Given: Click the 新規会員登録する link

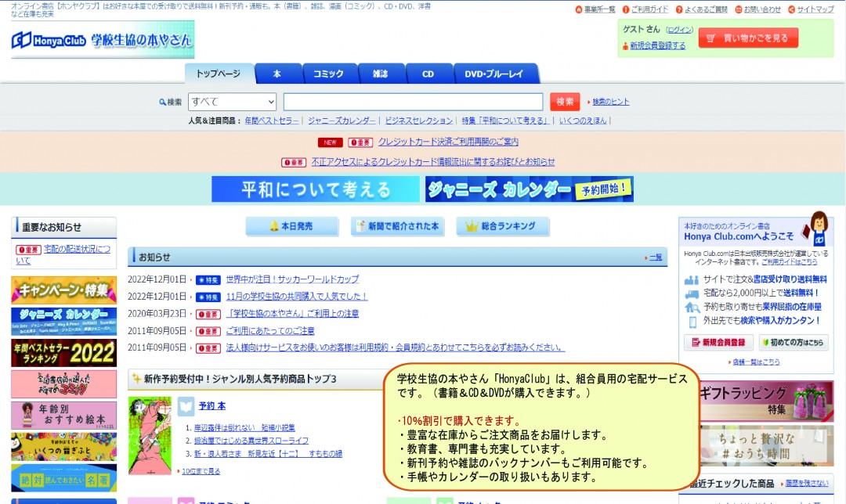Looking at the screenshot, I should click(658, 46).
